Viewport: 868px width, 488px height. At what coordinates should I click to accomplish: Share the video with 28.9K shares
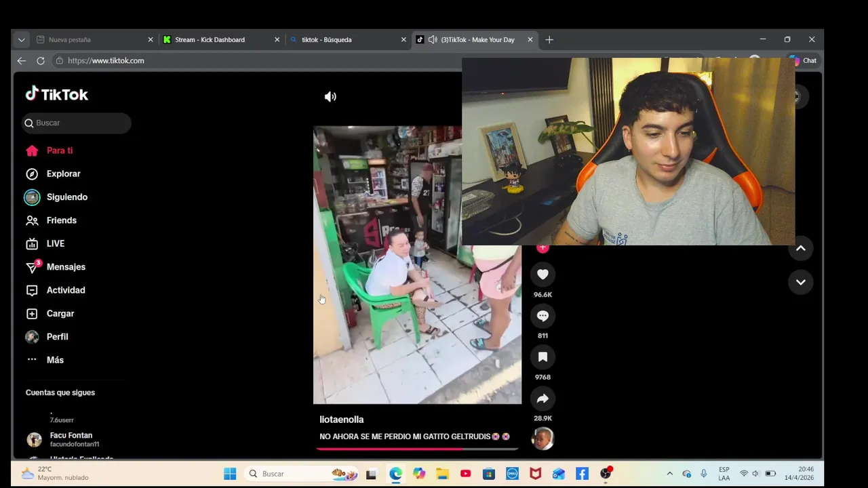pos(542,399)
